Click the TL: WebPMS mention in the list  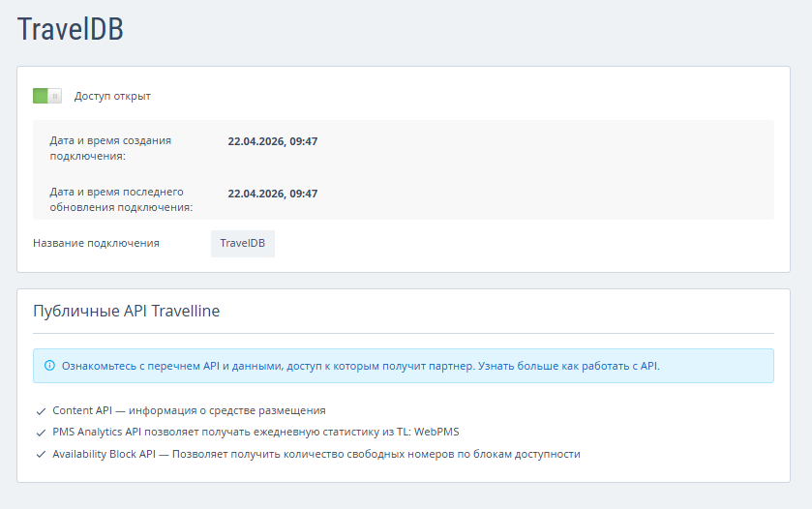pyautogui.click(x=439, y=433)
